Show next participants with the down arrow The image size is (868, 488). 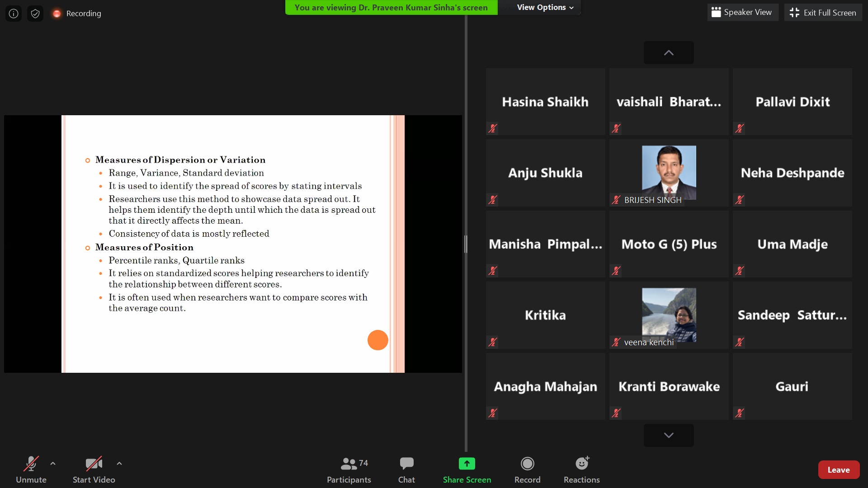coord(668,435)
